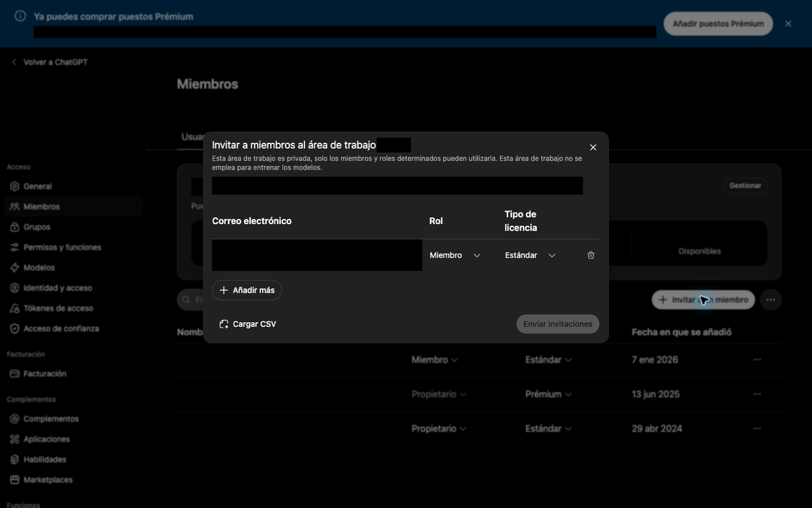Open General settings in the sidebar

click(x=74, y=186)
